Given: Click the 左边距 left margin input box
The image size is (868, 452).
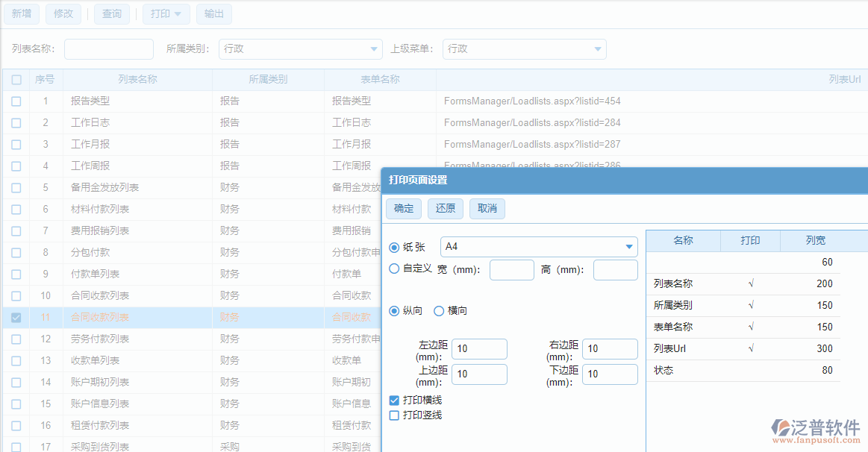Looking at the screenshot, I should tap(479, 348).
